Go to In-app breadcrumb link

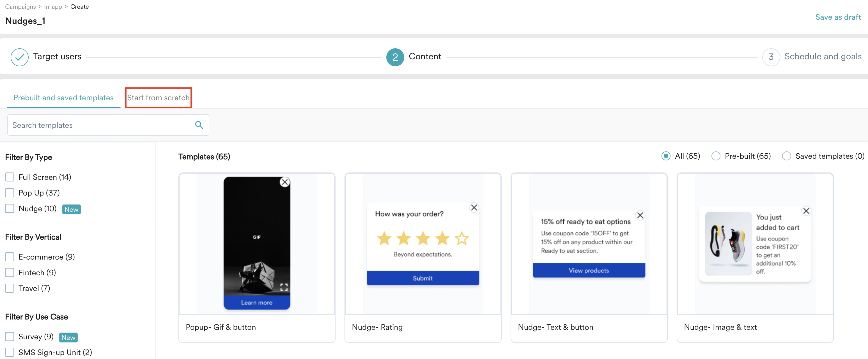tap(53, 7)
